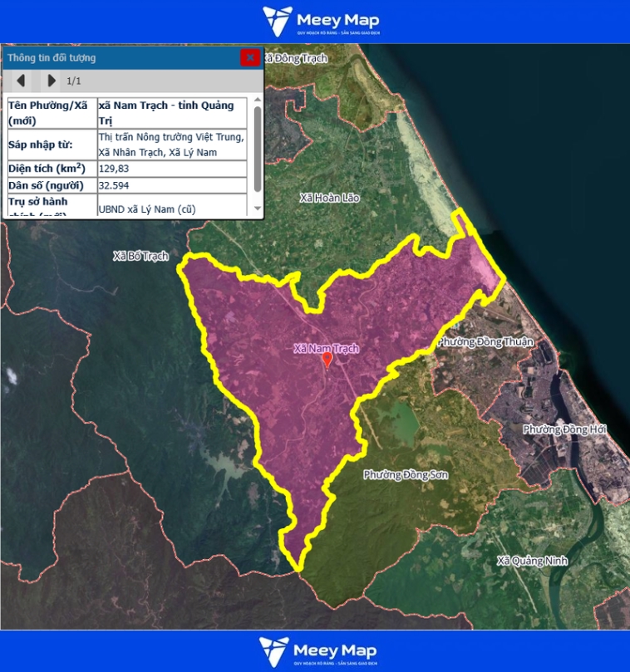Click the Thông tin đối tượng title bar
The height and width of the screenshot is (672, 630).
click(x=116, y=57)
